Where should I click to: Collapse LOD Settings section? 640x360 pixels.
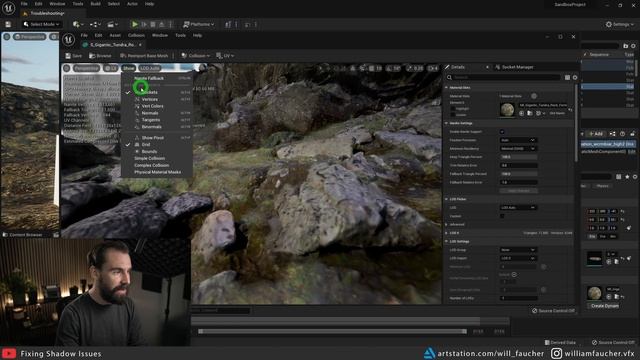(x=447, y=241)
